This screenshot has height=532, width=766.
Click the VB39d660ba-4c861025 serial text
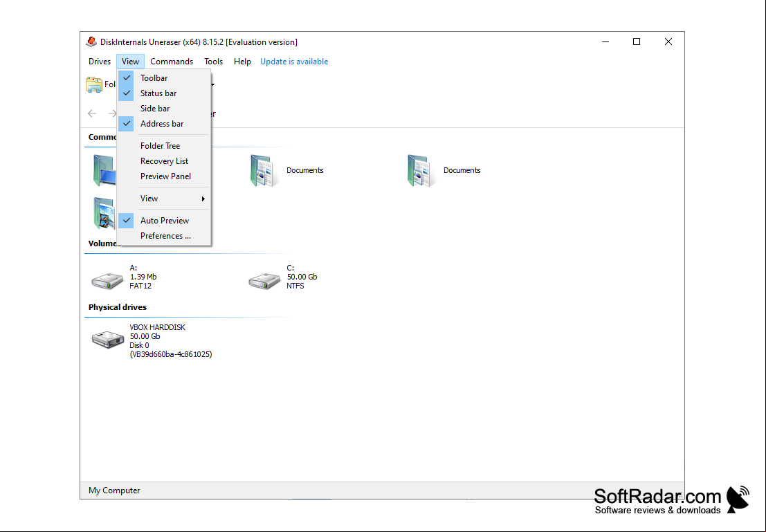pyautogui.click(x=171, y=355)
